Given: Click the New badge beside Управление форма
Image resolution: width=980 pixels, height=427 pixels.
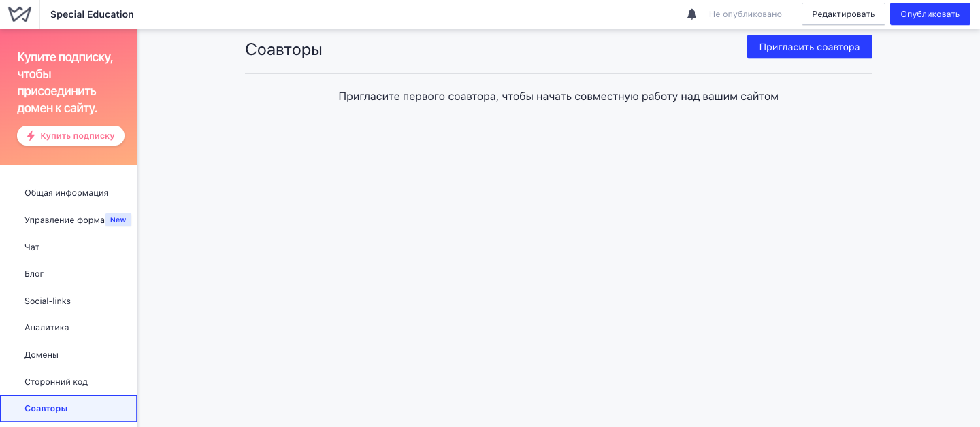Looking at the screenshot, I should click(x=118, y=220).
